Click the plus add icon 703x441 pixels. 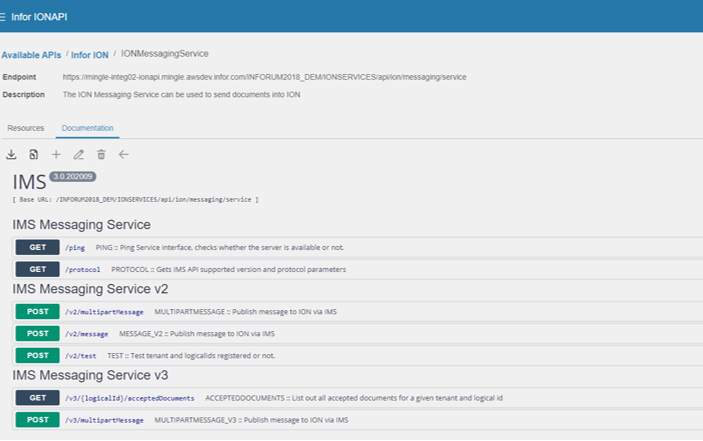pos(56,155)
